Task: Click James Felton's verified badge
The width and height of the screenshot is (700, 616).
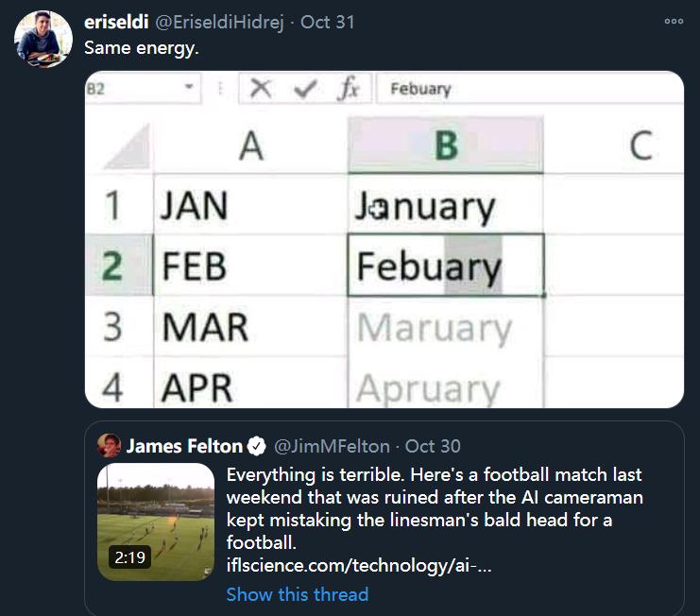Action: 256,446
